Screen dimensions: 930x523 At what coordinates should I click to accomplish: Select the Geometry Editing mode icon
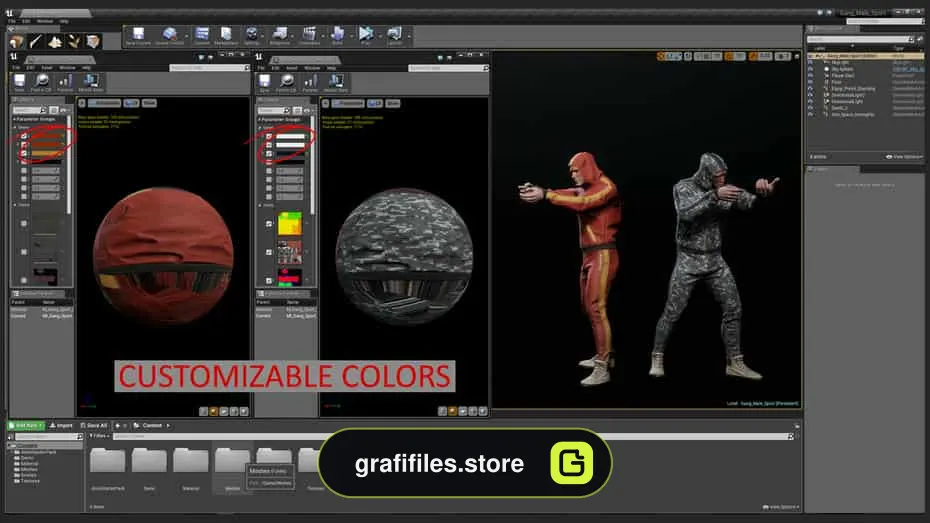(x=93, y=41)
